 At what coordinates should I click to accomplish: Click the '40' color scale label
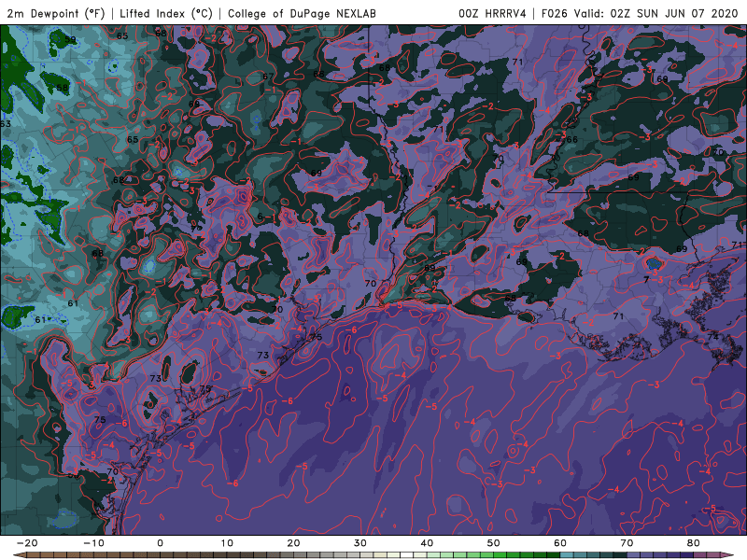click(427, 543)
